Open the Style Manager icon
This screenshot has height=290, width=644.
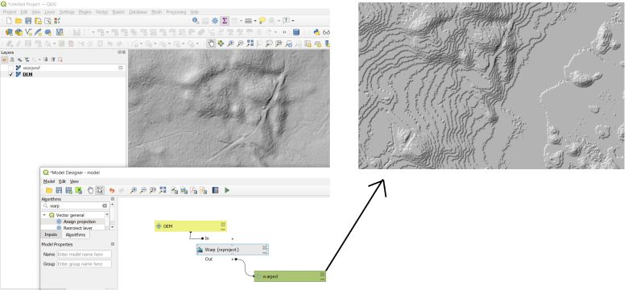(57, 20)
